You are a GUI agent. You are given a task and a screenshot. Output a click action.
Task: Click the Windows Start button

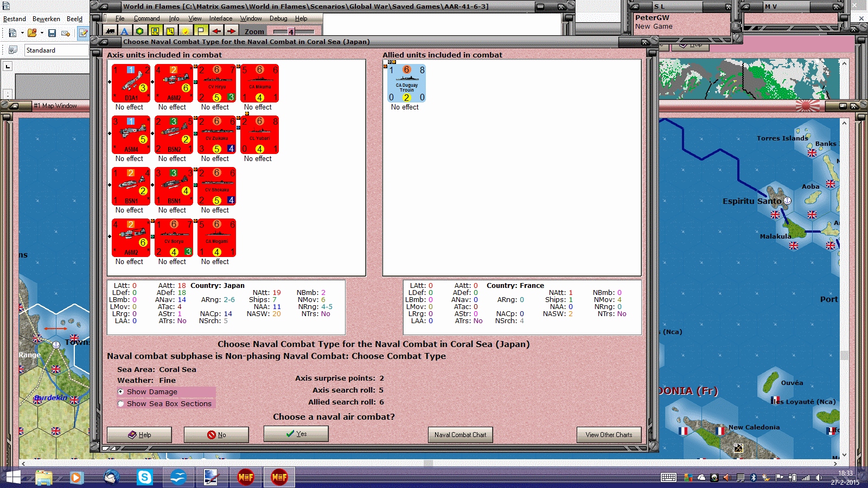coord(12,477)
